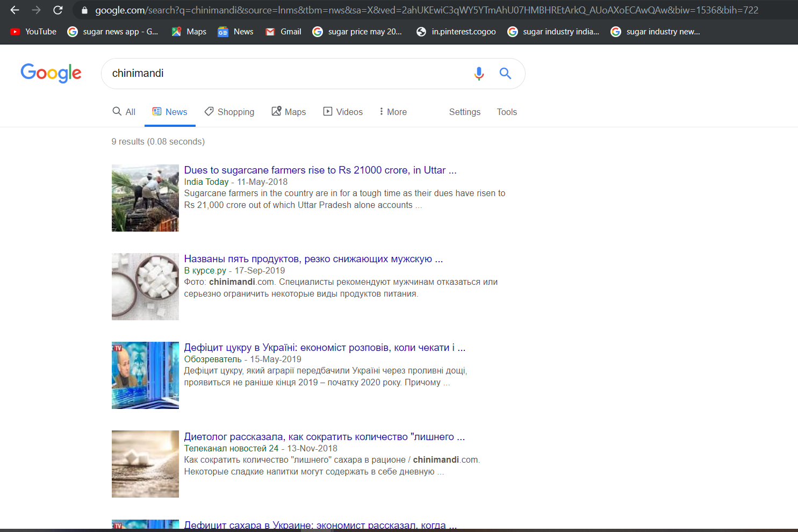
Task: Open the 'sugar industry india...' bookmark
Action: (553, 32)
